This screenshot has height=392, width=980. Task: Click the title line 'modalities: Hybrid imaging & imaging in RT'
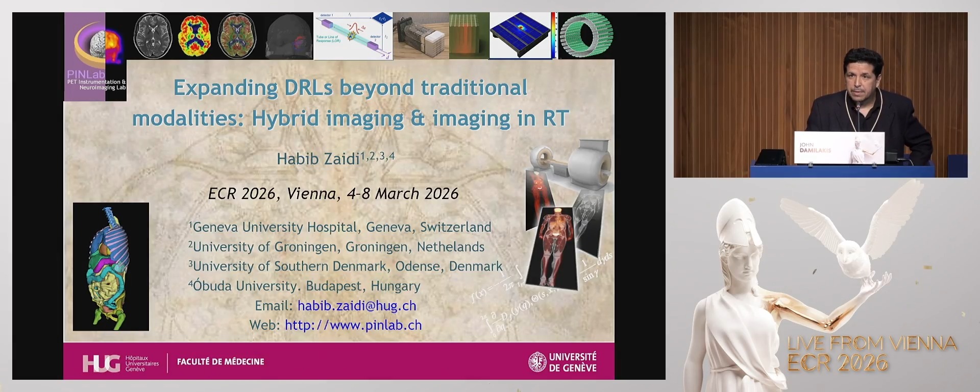coord(350,118)
